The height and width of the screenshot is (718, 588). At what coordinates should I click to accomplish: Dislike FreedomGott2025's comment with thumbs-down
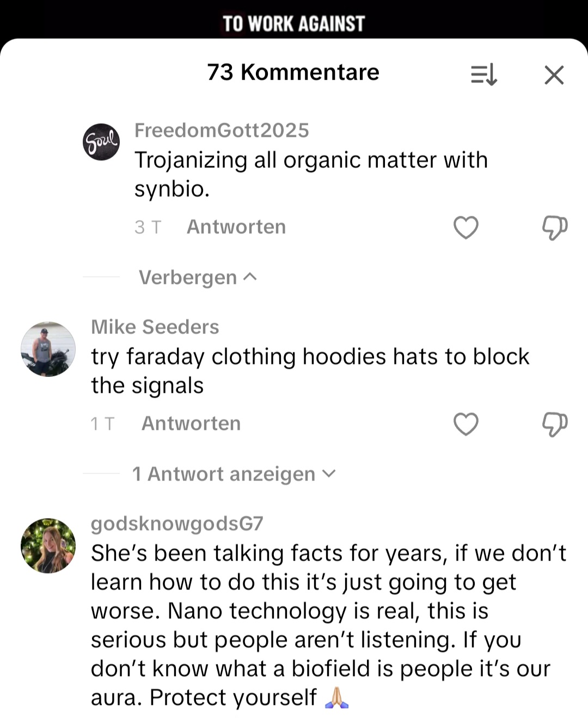[x=554, y=227]
